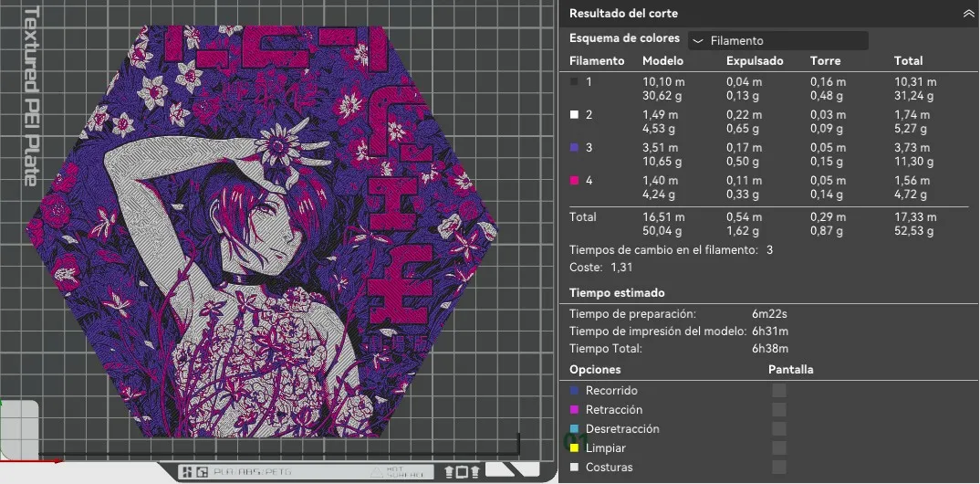
Task: Click the Tiempos de cambio en el filamento line
Action: (x=672, y=250)
